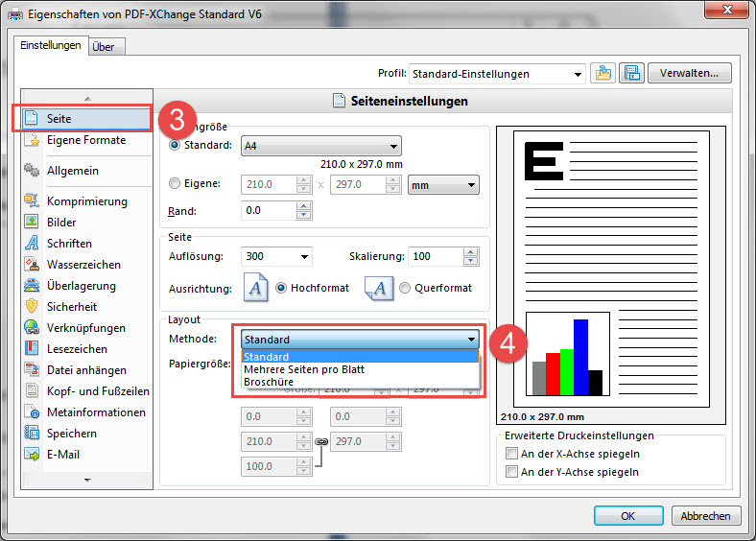Collapse the Methode Standard dropdown

tap(360, 340)
